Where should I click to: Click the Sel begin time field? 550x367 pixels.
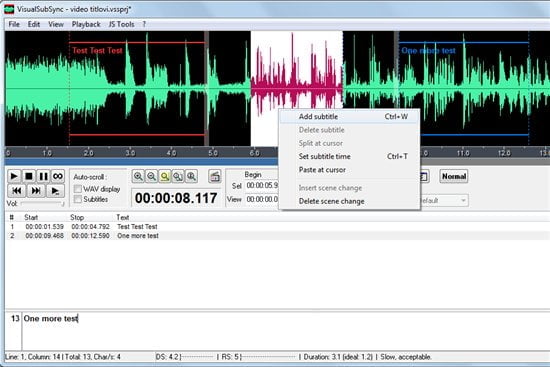pos(262,185)
